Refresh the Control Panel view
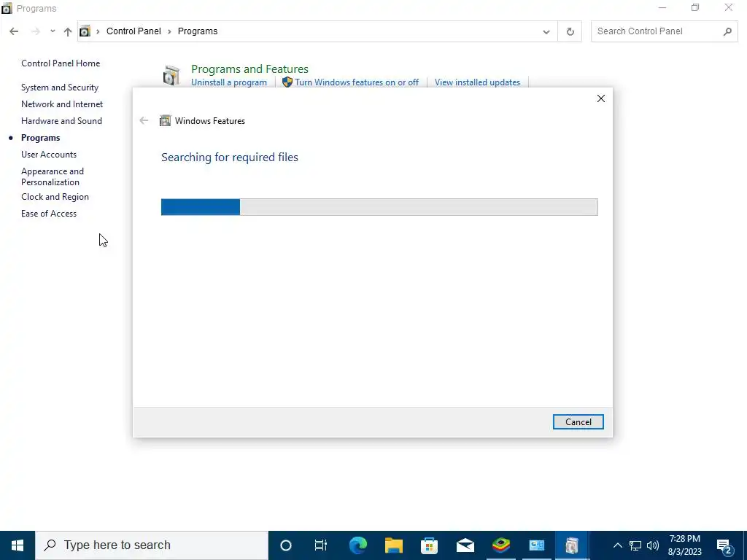Viewport: 747px width, 560px height. 570,32
